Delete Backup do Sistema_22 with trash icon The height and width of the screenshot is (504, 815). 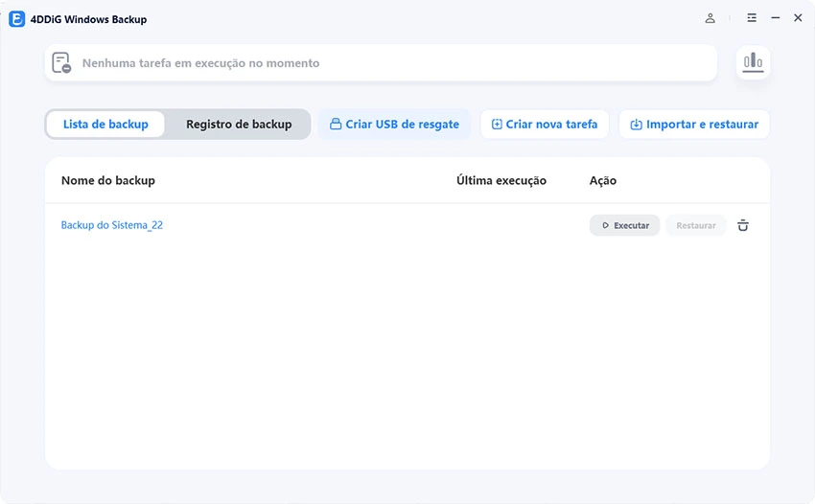tap(743, 225)
